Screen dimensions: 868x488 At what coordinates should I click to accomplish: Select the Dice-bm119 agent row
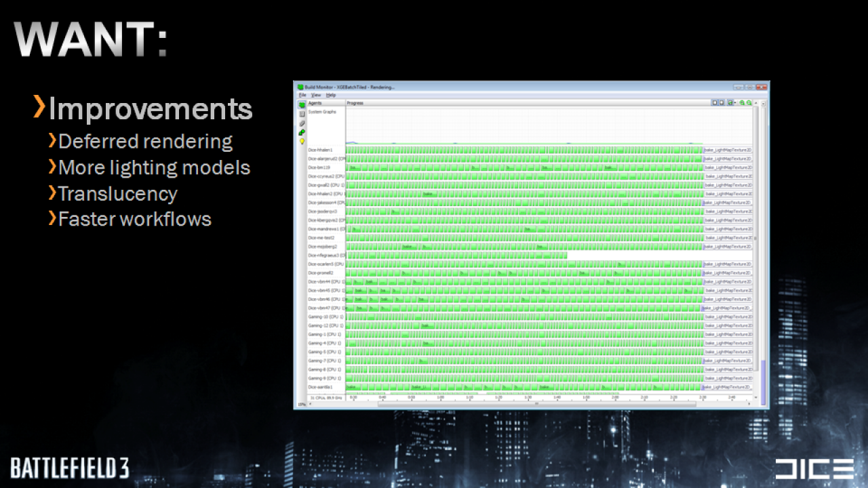click(x=326, y=167)
